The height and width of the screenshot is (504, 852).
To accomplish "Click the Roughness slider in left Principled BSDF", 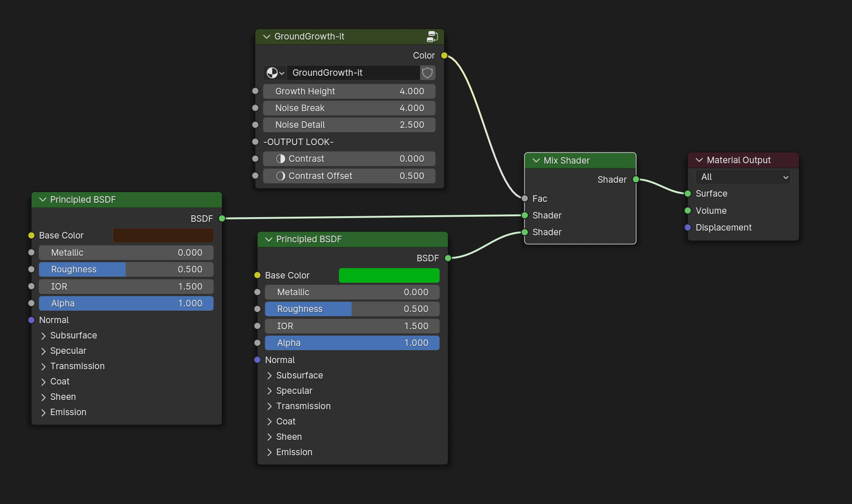I will coord(126,270).
